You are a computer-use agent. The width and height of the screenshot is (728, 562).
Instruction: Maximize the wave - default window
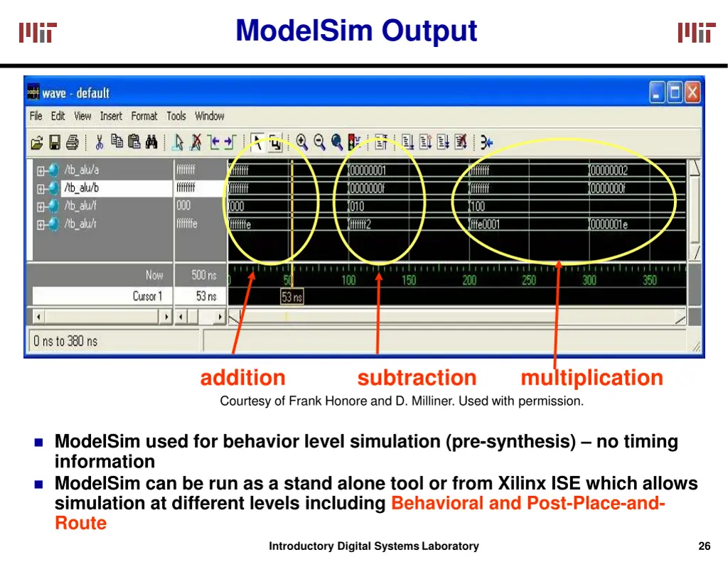pyautogui.click(x=675, y=92)
